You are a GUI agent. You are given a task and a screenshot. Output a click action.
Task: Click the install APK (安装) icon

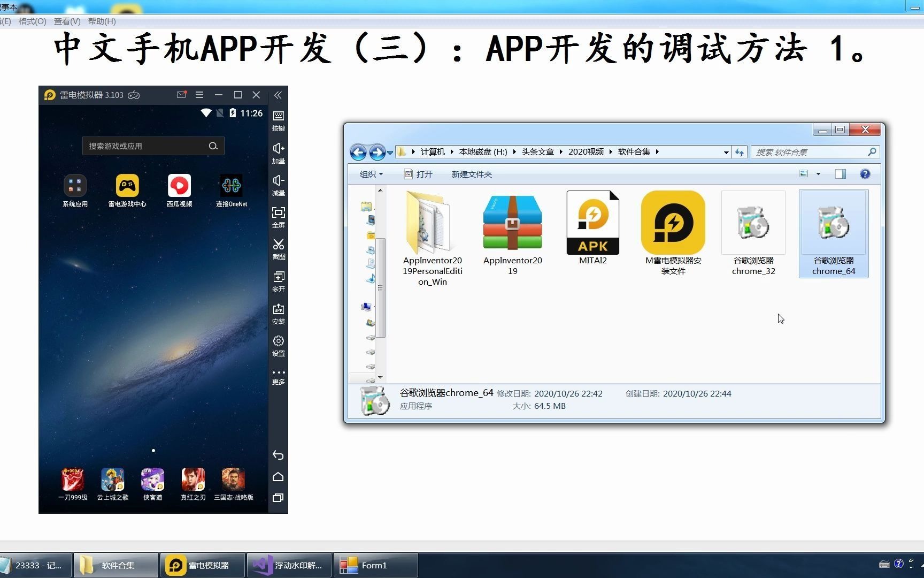tap(279, 314)
